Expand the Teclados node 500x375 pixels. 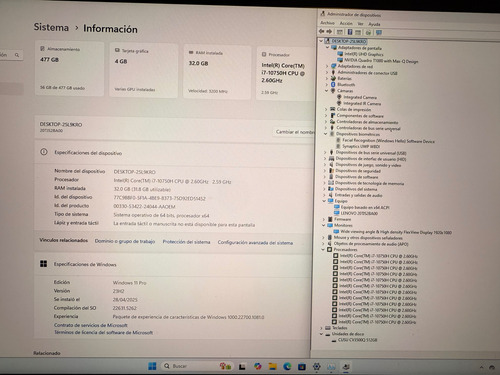(322, 328)
